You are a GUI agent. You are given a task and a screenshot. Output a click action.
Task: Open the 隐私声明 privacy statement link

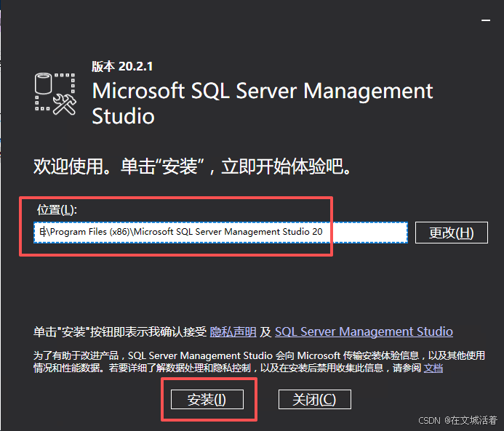[x=233, y=331]
